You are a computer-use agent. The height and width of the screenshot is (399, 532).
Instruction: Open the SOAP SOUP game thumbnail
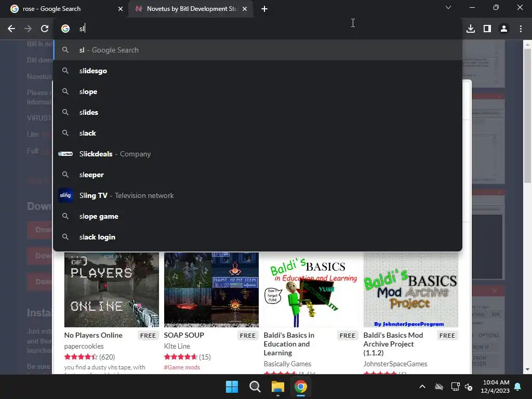211,290
